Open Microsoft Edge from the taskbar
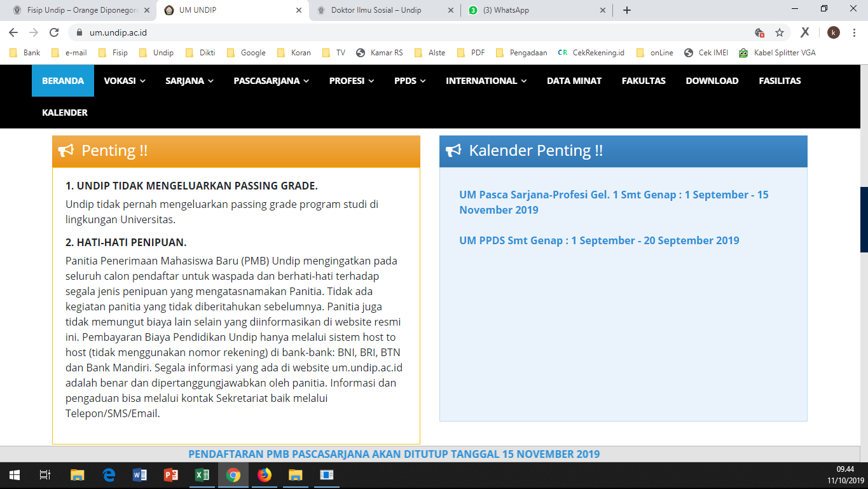Screen dimensions: 868x489 [x=109, y=475]
